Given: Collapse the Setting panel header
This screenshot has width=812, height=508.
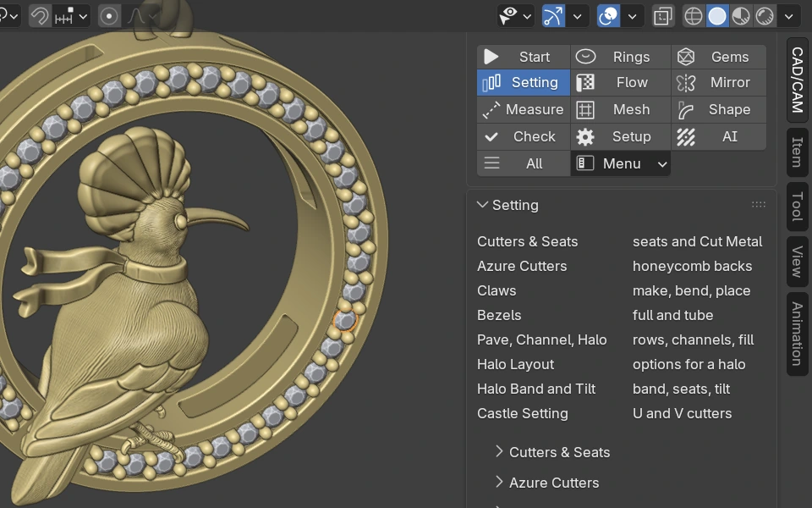Looking at the screenshot, I should [508, 205].
